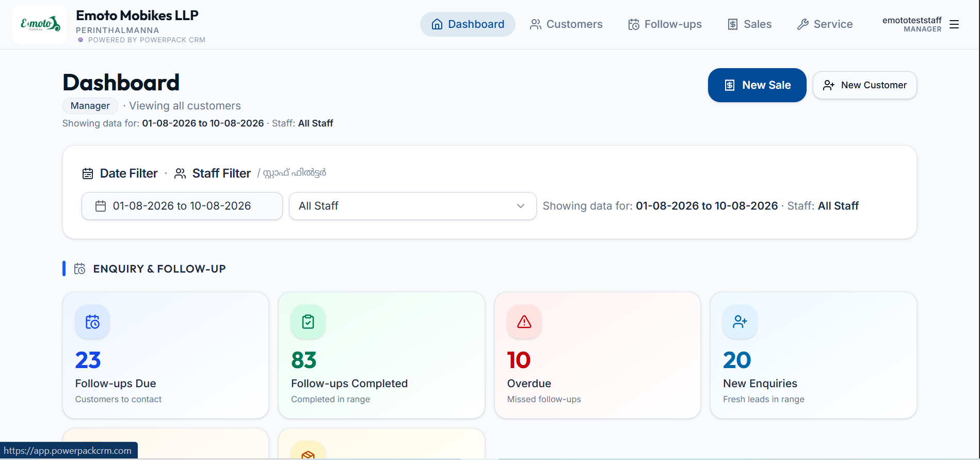This screenshot has height=460, width=980.
Task: Switch to the Follow-ups tab
Action: [665, 24]
